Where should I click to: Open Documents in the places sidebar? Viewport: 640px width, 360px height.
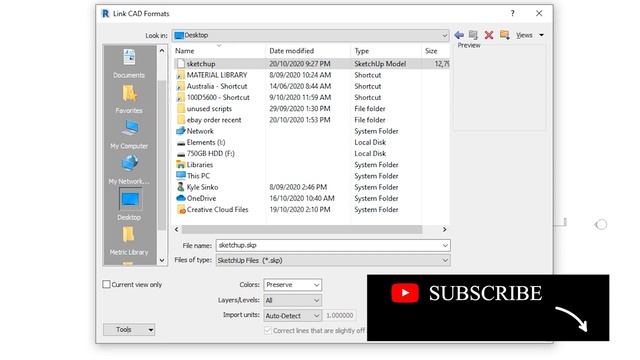pyautogui.click(x=129, y=64)
